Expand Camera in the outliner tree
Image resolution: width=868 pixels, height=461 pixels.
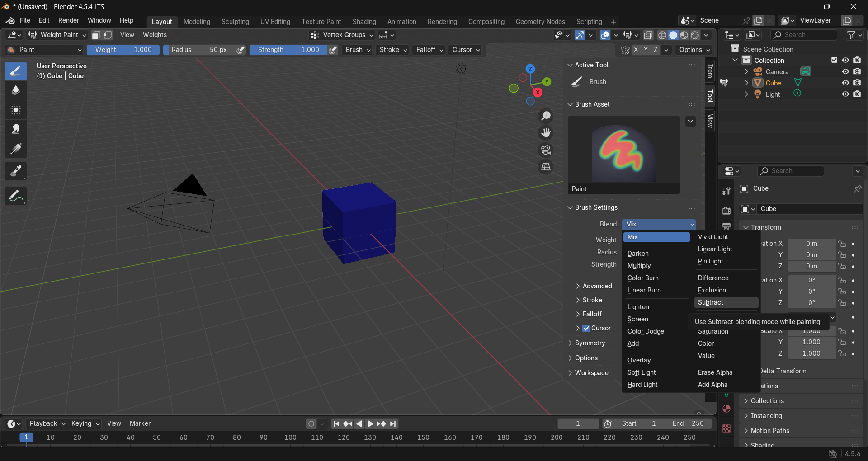(x=746, y=71)
